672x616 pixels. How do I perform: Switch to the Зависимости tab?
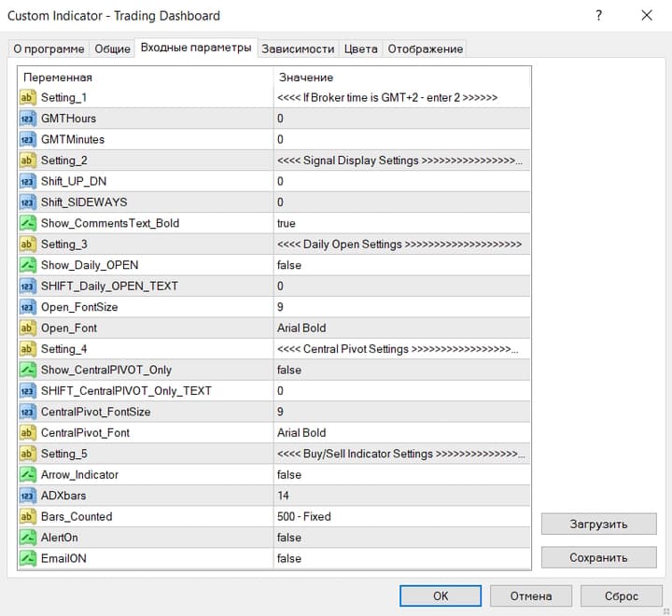(297, 49)
